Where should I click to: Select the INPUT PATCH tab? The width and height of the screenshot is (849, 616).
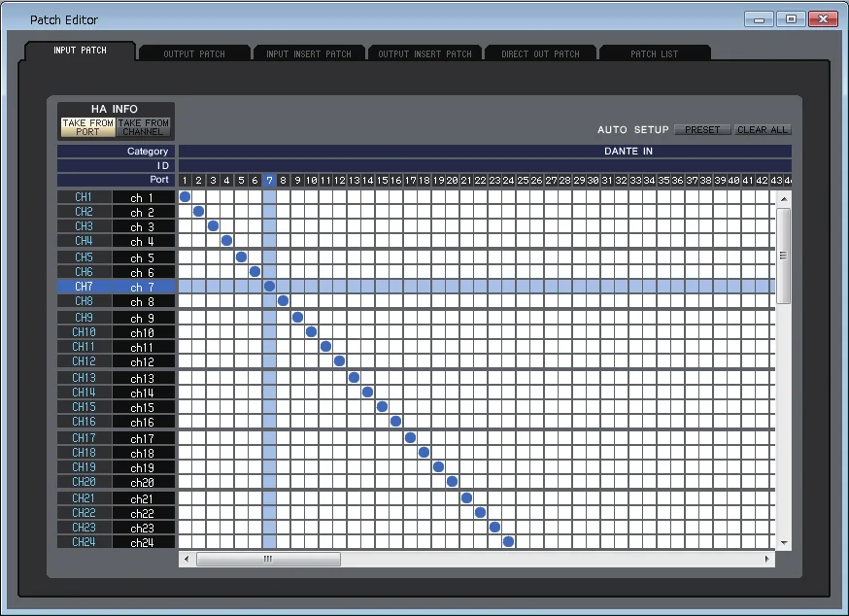[x=80, y=51]
